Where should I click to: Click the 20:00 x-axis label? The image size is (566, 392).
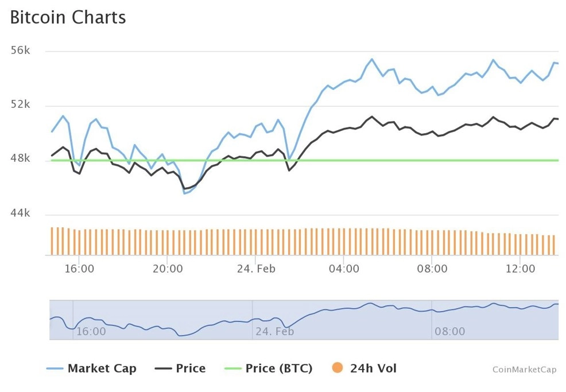click(168, 269)
